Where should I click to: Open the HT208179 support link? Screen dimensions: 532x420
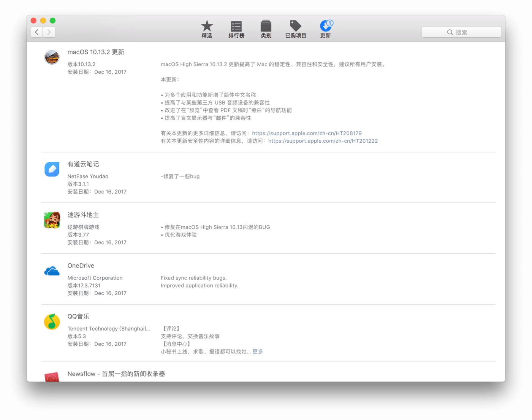[307, 133]
